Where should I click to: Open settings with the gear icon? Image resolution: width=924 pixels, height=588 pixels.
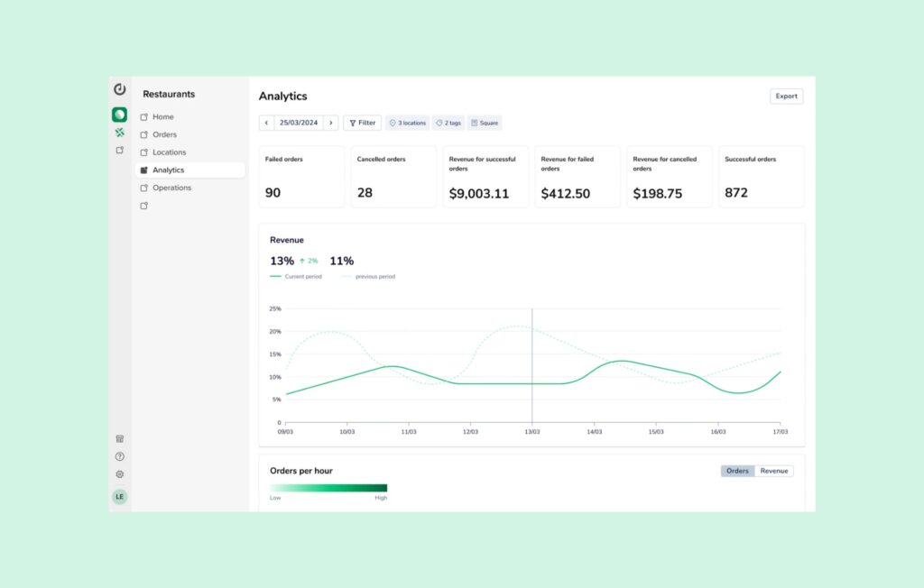(x=119, y=474)
